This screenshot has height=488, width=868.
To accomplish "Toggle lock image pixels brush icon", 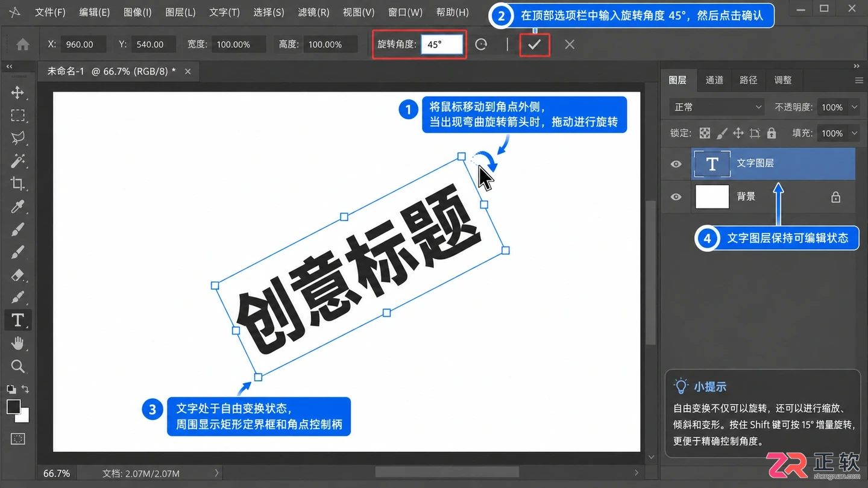I will 722,133.
